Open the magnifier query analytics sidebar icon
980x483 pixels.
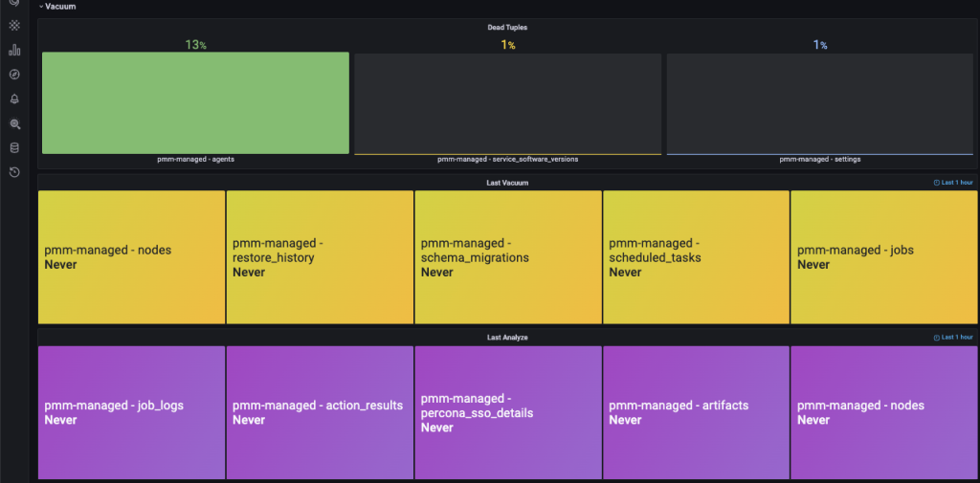[x=14, y=123]
